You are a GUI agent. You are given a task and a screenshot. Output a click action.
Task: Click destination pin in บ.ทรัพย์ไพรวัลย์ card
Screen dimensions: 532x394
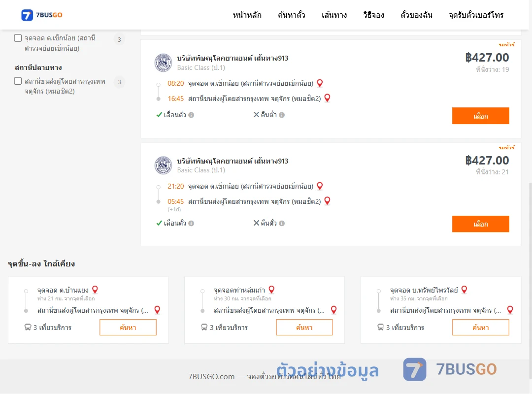510,310
